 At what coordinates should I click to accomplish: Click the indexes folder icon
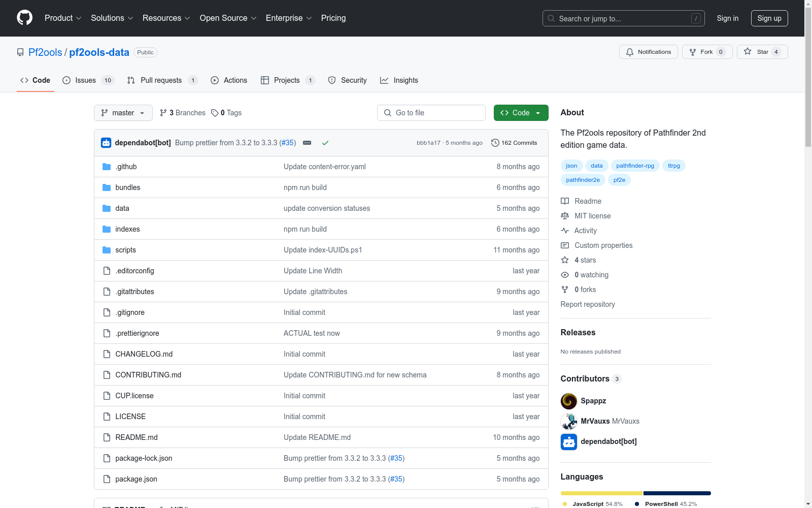pyautogui.click(x=107, y=229)
